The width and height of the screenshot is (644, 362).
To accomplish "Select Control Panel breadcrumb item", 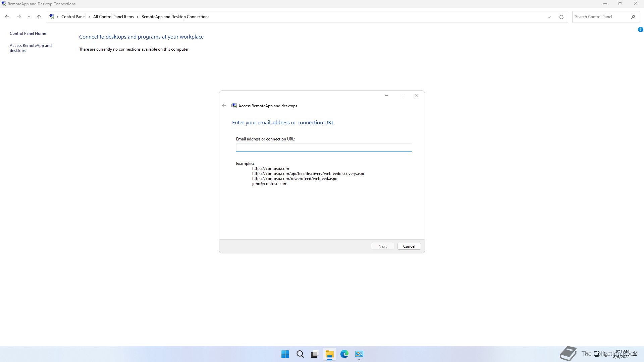I will click(x=73, y=17).
